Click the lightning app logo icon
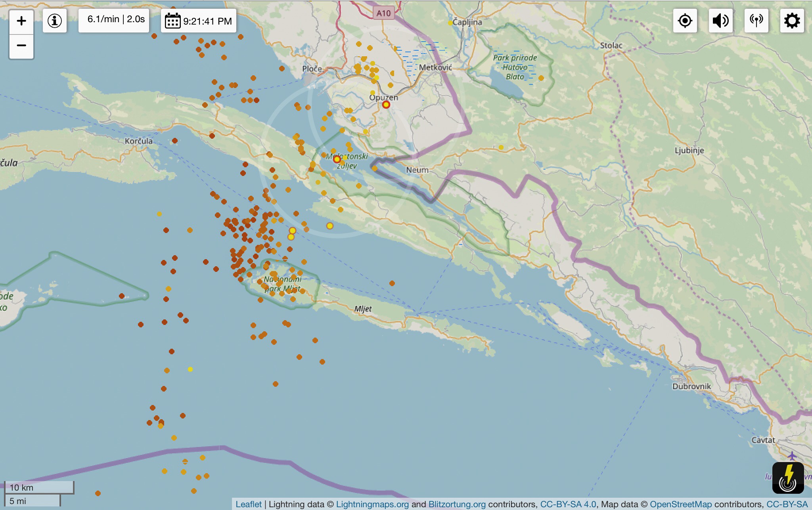Image resolution: width=812 pixels, height=510 pixels. (788, 478)
